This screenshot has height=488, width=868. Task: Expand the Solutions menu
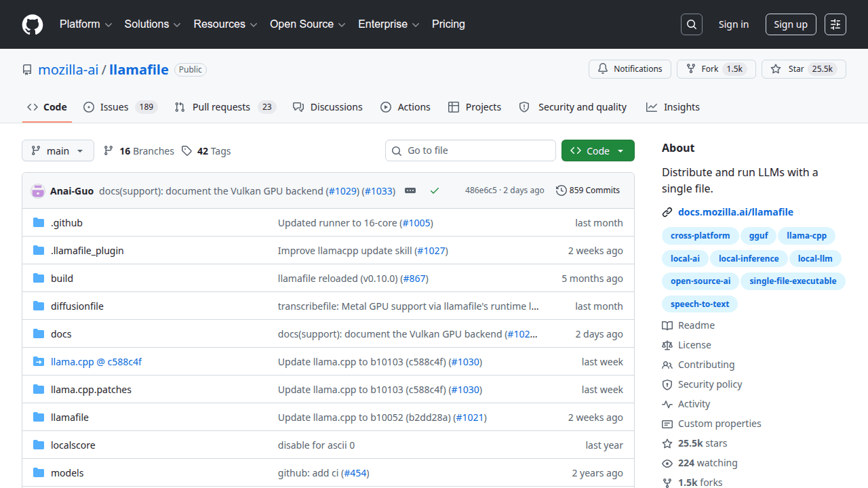153,24
